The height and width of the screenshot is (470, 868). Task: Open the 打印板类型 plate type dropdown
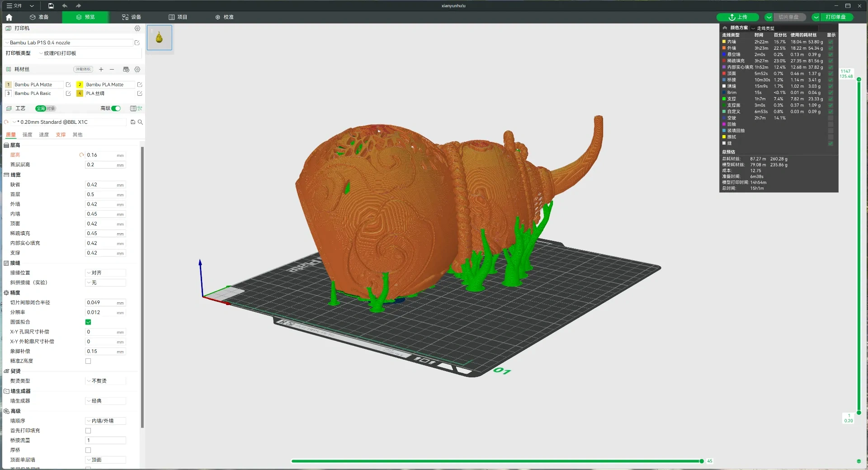(x=90, y=53)
